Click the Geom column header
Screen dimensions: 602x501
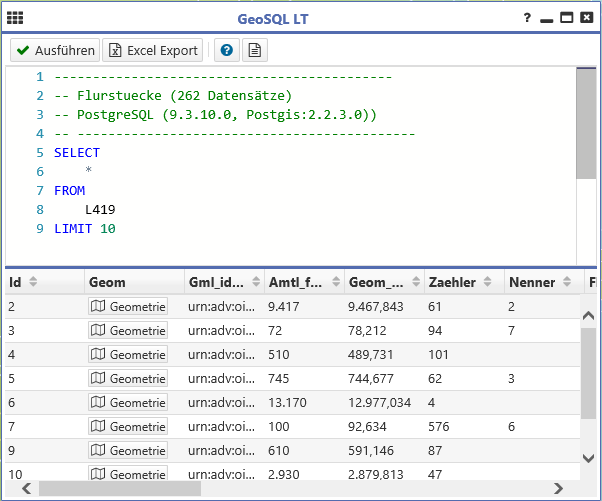point(134,282)
